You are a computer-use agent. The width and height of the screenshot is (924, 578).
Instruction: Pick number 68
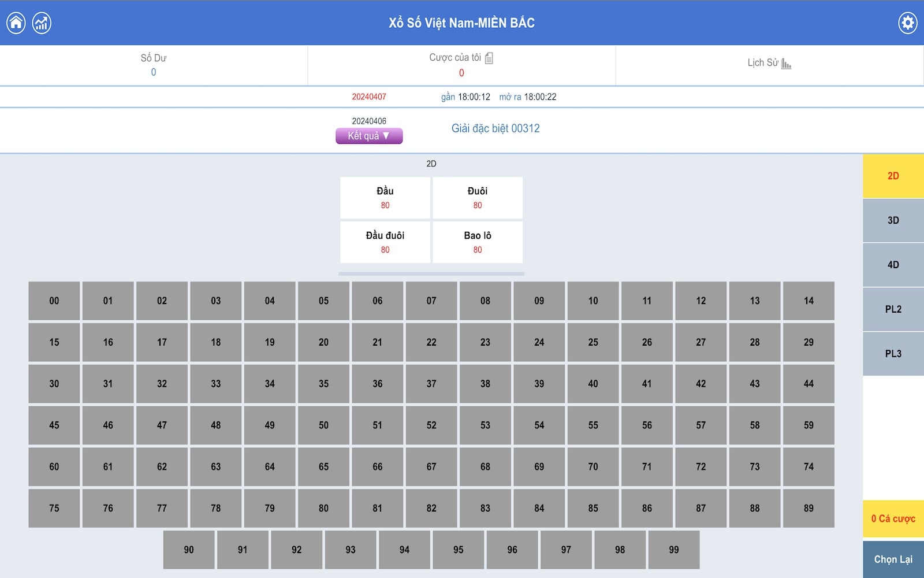pos(485,467)
